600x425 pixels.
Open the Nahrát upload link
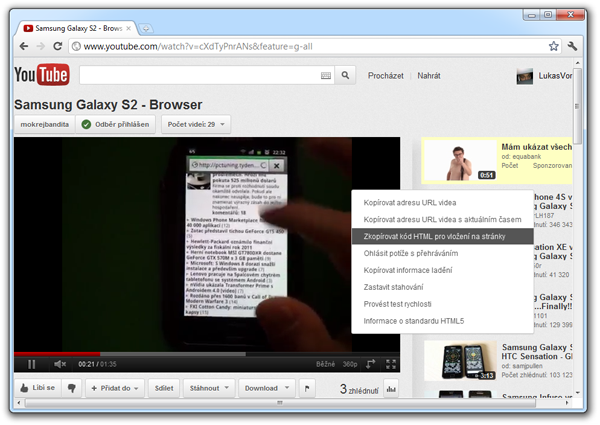tap(429, 76)
